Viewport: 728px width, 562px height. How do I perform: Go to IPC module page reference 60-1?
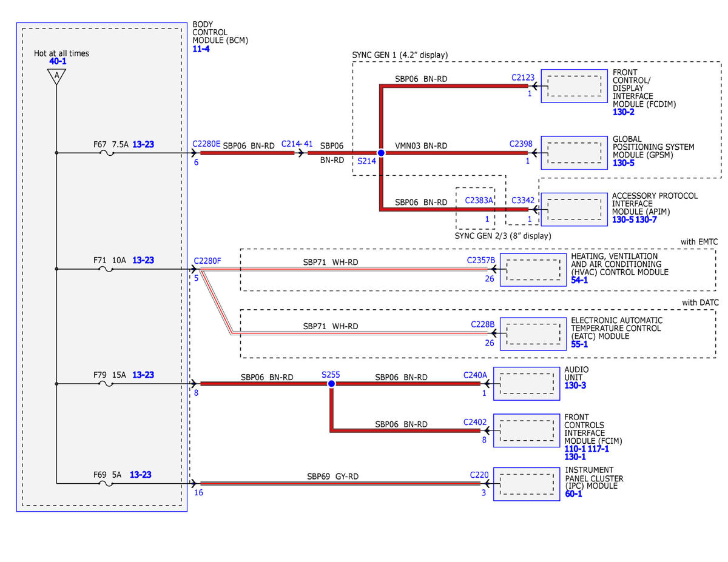(x=573, y=493)
